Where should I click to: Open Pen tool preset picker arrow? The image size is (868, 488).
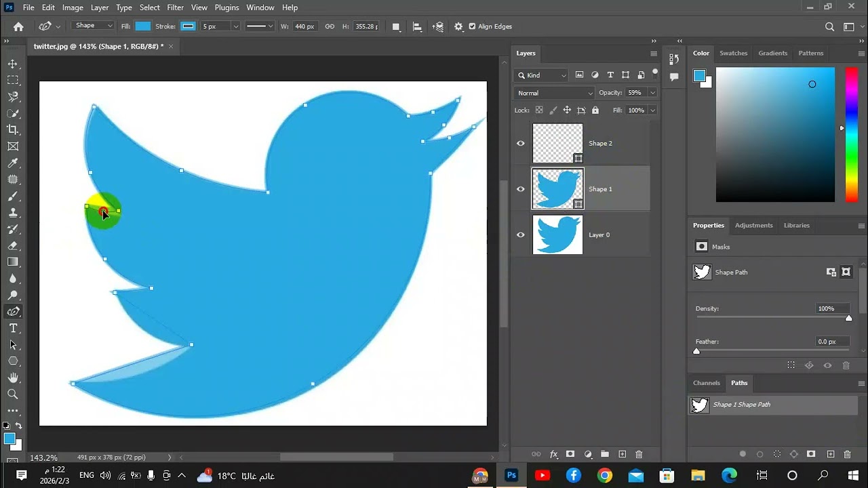pos(58,26)
